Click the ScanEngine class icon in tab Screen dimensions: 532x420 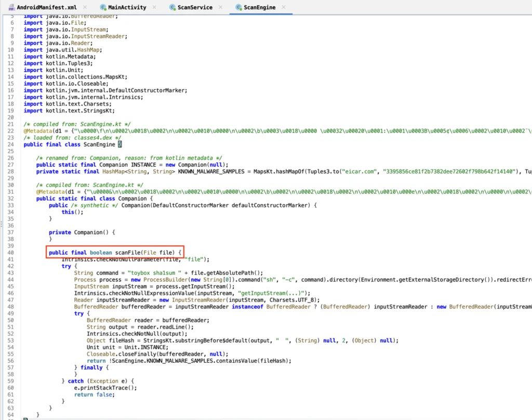pos(239,8)
